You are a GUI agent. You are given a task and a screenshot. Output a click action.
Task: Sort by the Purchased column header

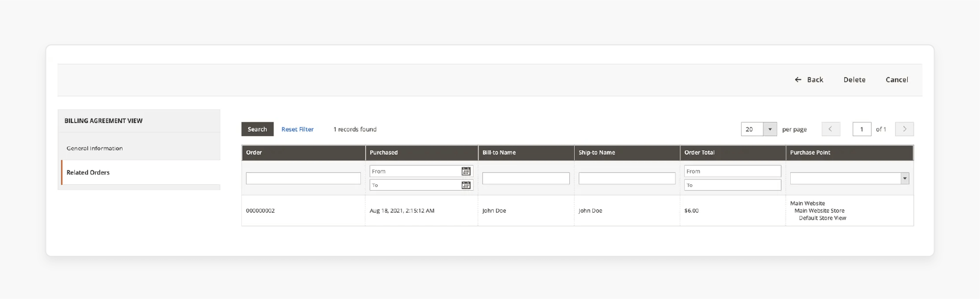(x=422, y=153)
